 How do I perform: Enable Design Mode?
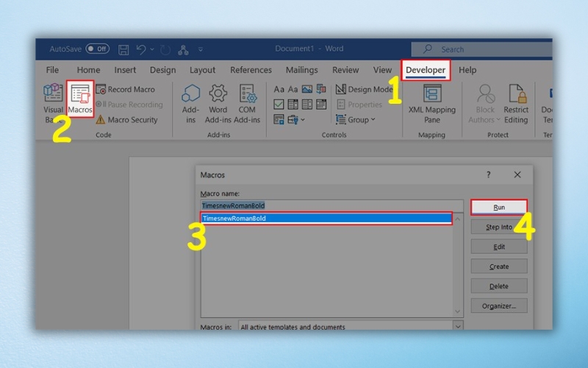click(364, 89)
